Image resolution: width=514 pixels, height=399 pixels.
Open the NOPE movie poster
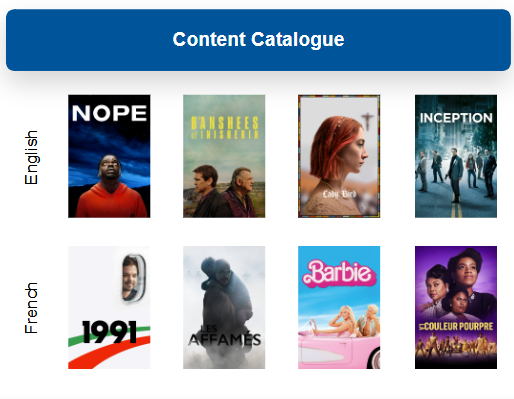[x=109, y=156]
